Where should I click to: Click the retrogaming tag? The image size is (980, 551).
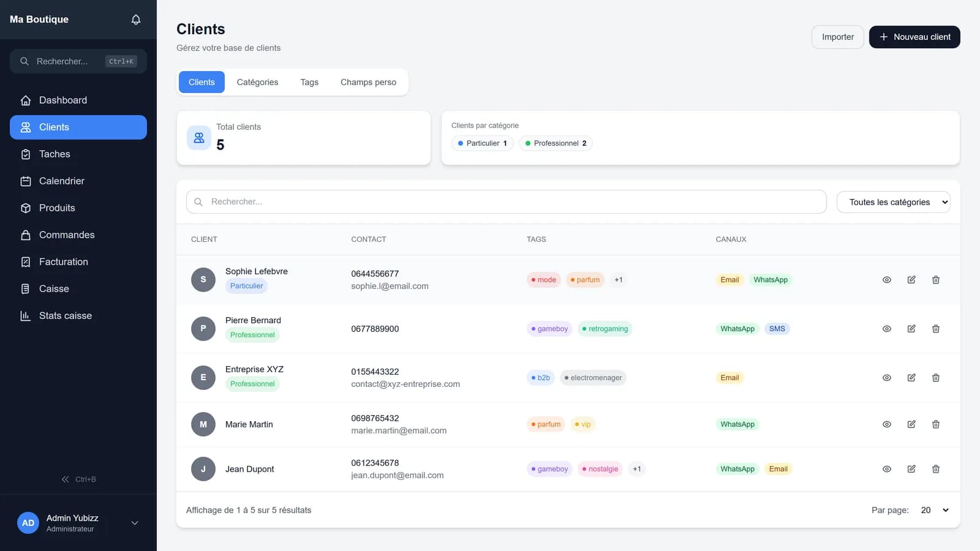[x=605, y=329]
